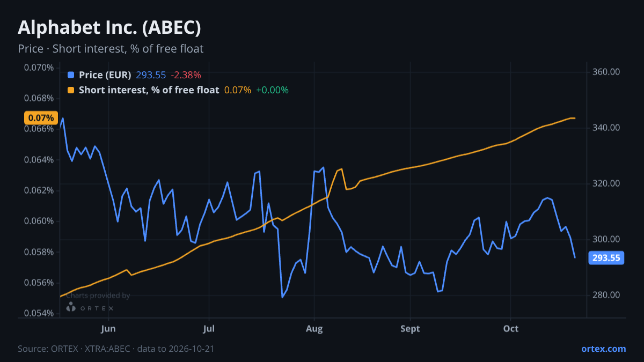Click the blue 293.55 price badge
Image resolution: width=644 pixels, height=362 pixels.
coord(606,258)
